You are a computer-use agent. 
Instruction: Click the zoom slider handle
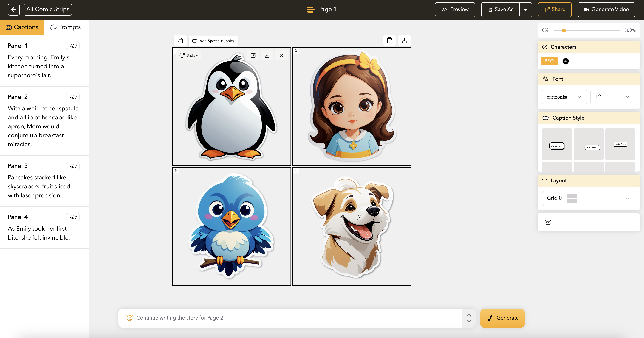pos(564,30)
